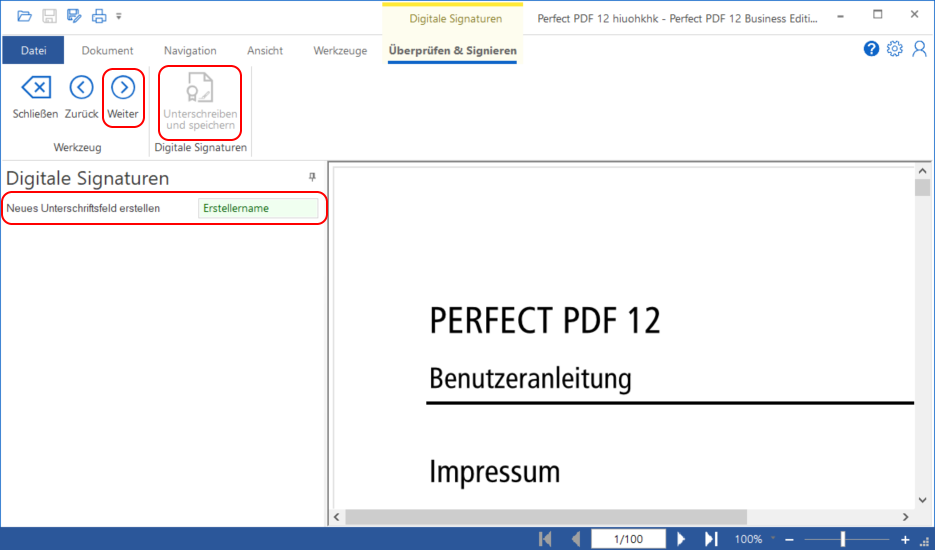Click the Impressum heading in document

click(x=494, y=471)
